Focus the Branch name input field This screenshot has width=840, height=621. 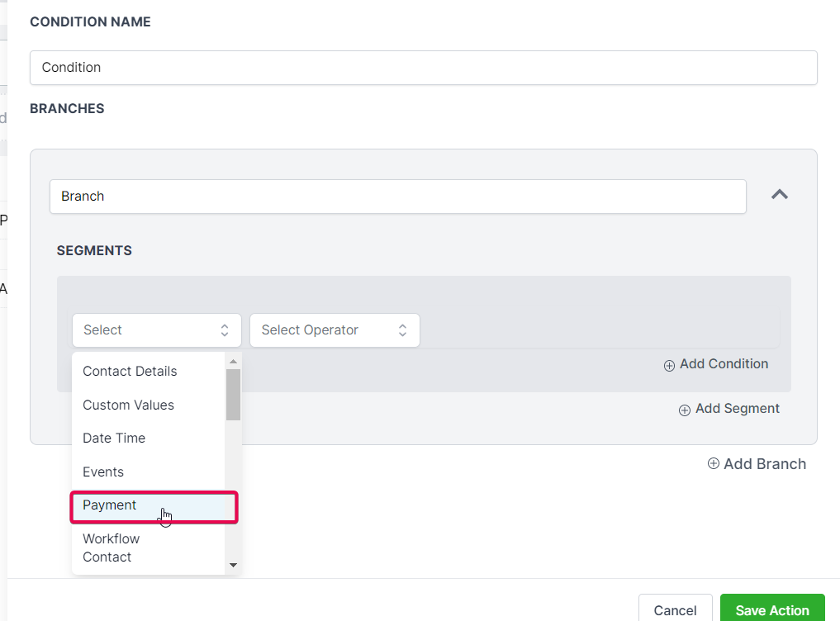(397, 197)
